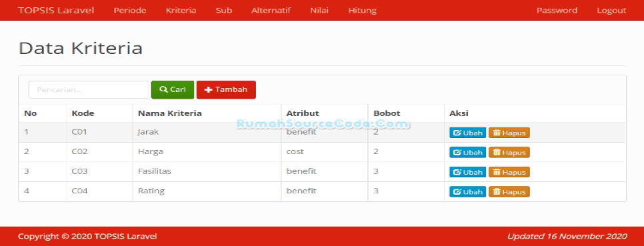Viewport: 644px width, 246px height.
Task: Edit the Rating criterion with Ubah
Action: pyautogui.click(x=468, y=192)
